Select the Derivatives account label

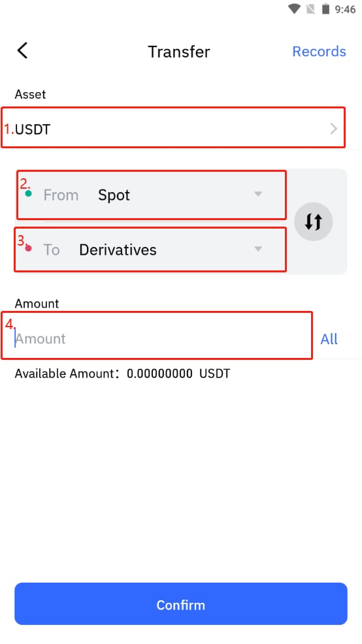[118, 250]
